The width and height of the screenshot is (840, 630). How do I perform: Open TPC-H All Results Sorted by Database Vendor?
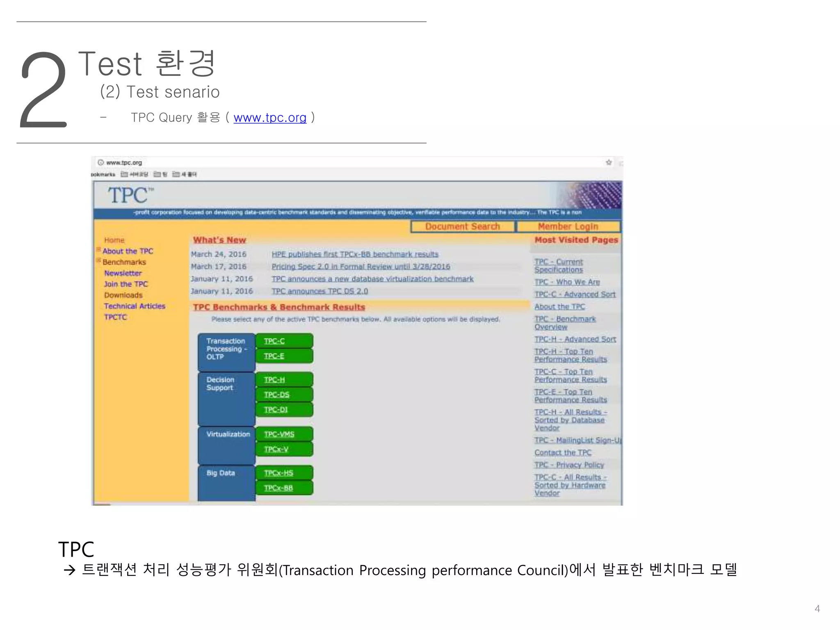click(x=571, y=420)
